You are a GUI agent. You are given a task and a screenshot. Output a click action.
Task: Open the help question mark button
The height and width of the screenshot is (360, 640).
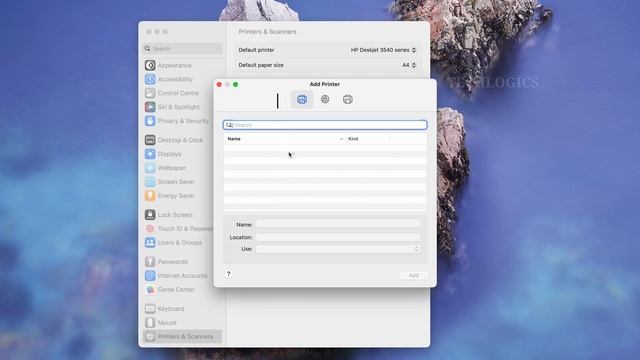[x=229, y=274]
